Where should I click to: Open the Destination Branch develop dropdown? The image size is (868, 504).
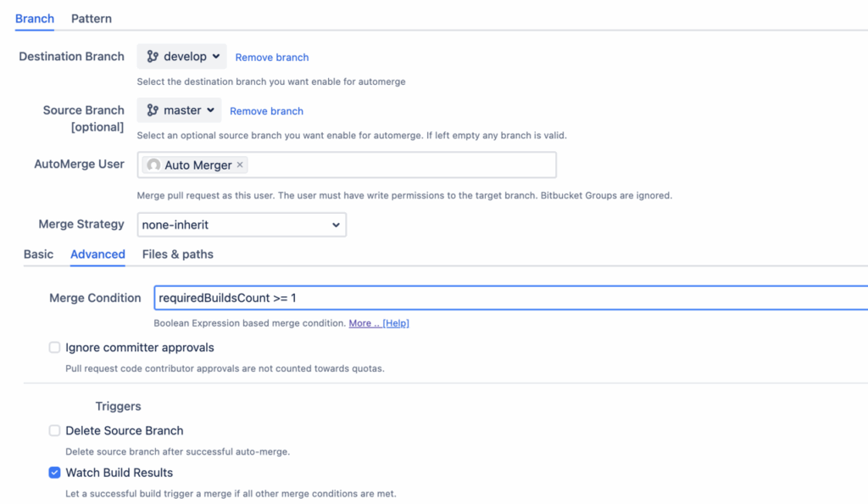[x=182, y=57]
